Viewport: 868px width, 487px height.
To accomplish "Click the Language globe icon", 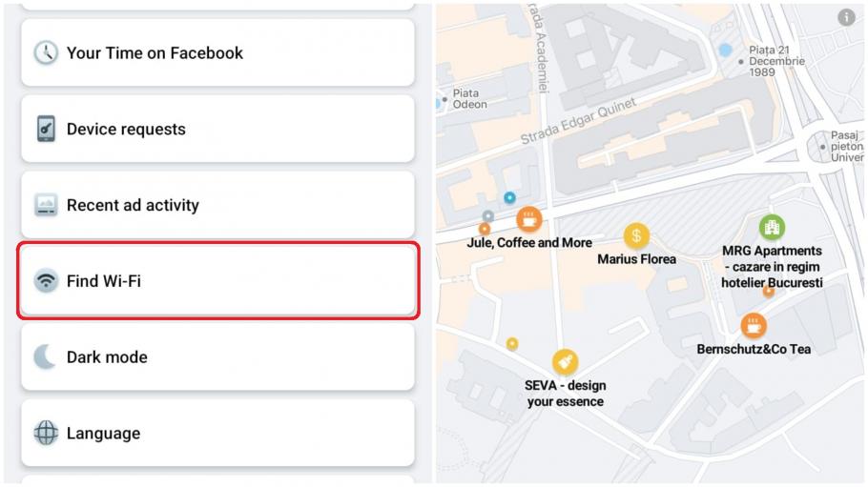I will (46, 434).
